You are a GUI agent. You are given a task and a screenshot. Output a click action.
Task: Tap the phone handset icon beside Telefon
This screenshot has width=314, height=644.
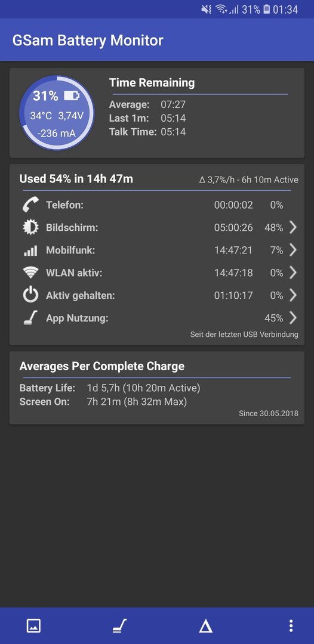pos(30,205)
